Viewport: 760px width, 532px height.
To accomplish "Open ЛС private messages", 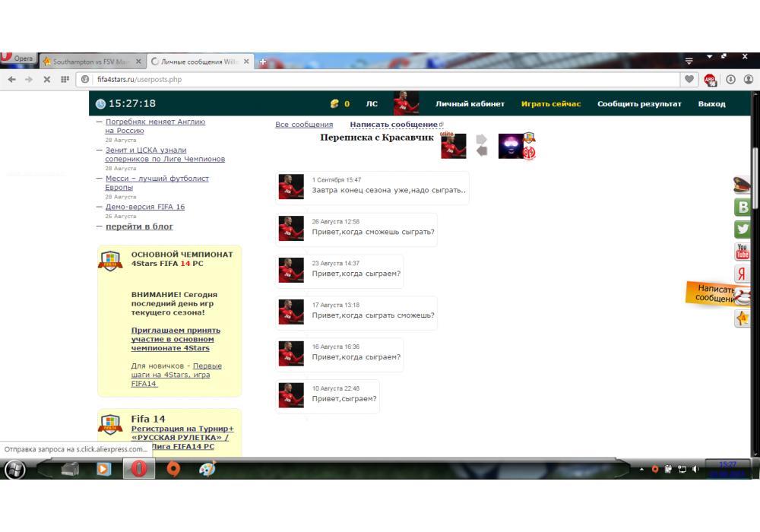I will pyautogui.click(x=372, y=103).
